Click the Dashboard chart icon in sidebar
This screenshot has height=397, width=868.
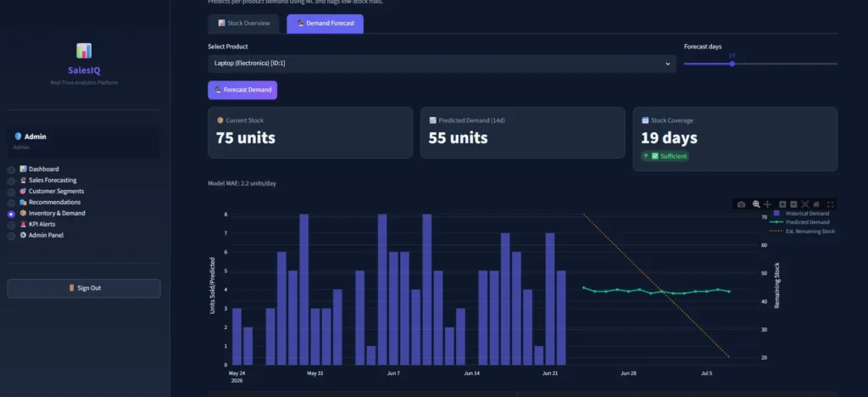[23, 169]
